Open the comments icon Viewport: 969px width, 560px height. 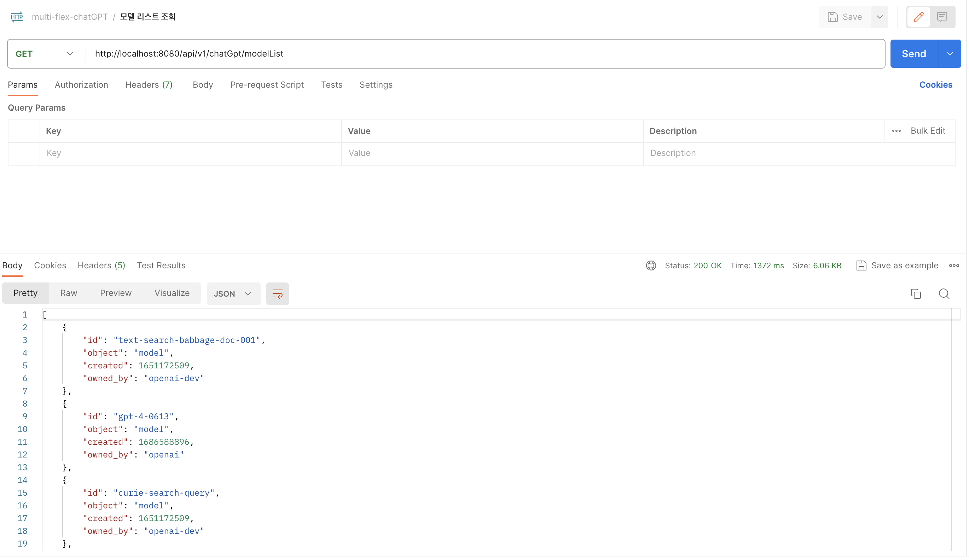coord(942,17)
